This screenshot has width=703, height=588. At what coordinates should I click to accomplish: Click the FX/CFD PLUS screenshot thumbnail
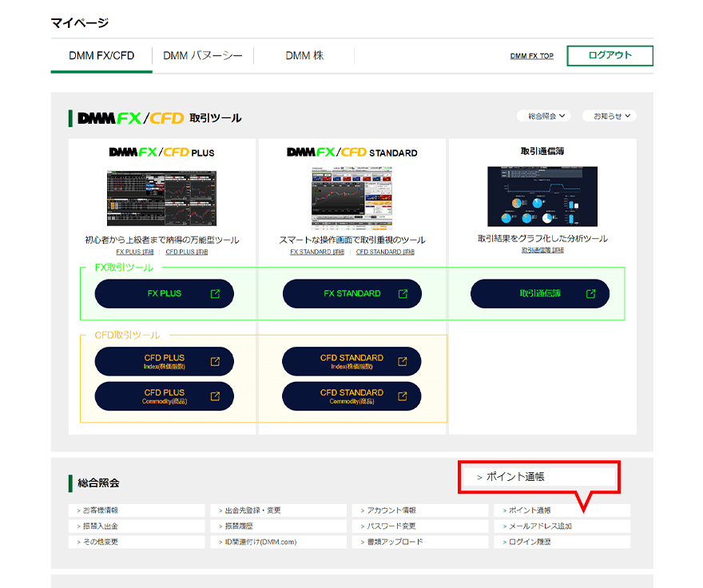pyautogui.click(x=162, y=198)
